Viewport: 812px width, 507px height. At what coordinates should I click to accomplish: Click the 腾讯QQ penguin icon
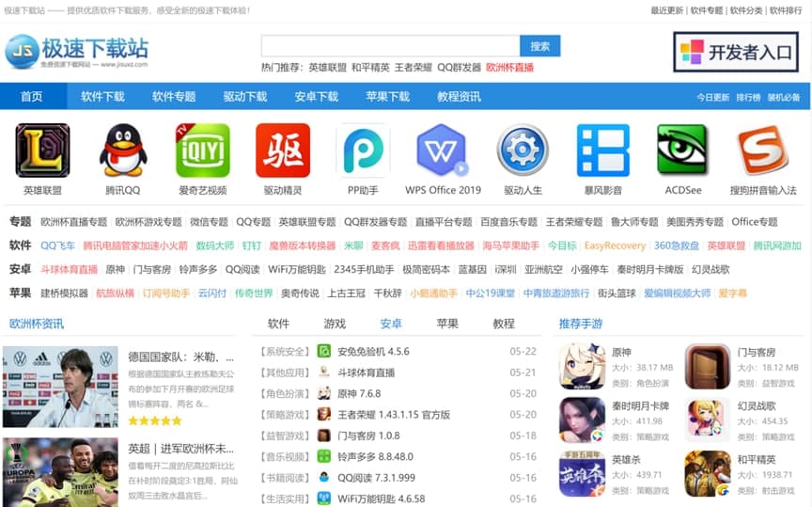click(122, 151)
